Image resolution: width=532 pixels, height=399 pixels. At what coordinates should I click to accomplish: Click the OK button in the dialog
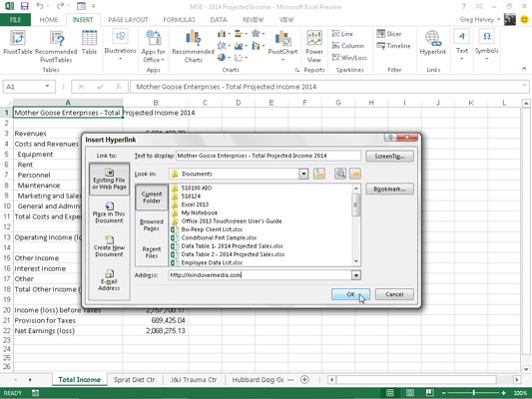(x=350, y=294)
